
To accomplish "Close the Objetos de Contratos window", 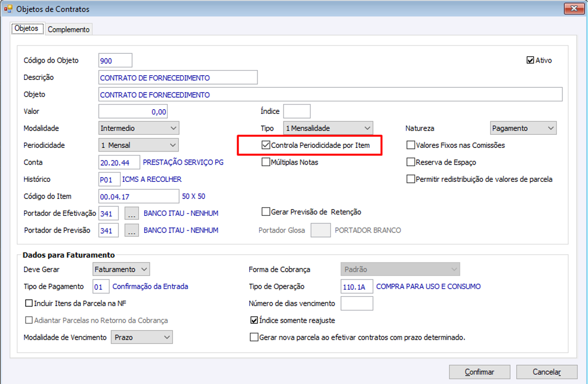I will tap(574, 8).
